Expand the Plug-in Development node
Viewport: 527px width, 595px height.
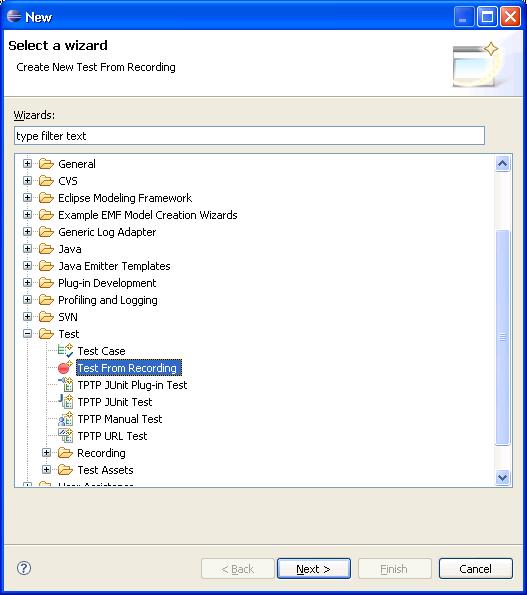pos(27,283)
